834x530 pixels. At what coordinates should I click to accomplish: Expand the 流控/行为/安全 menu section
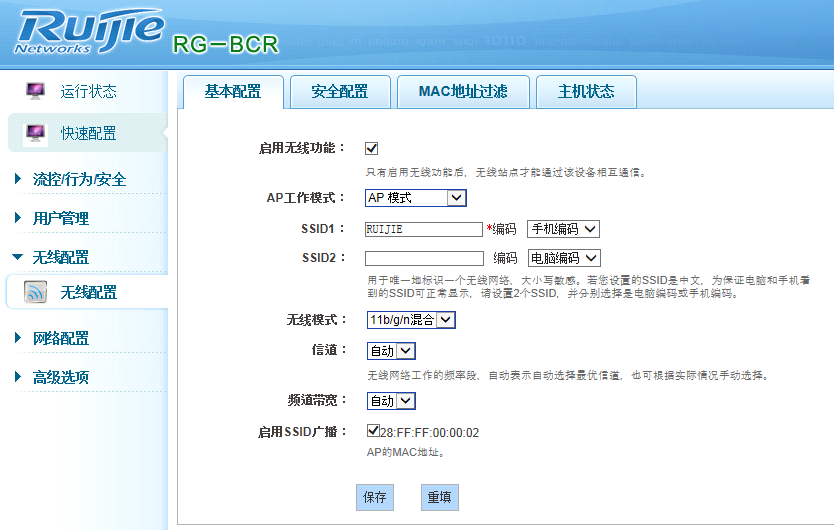[x=79, y=179]
